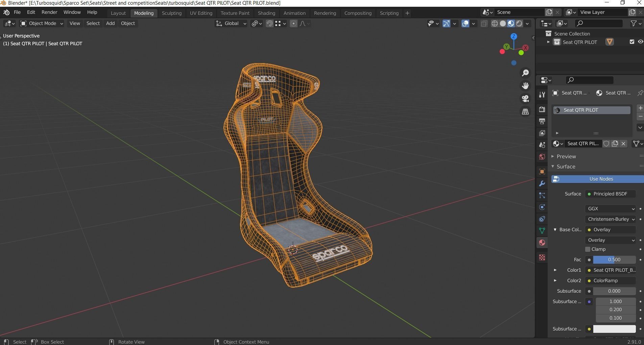644x345 pixels.
Task: Open the Global transform orientation dropdown
Action: pyautogui.click(x=231, y=23)
